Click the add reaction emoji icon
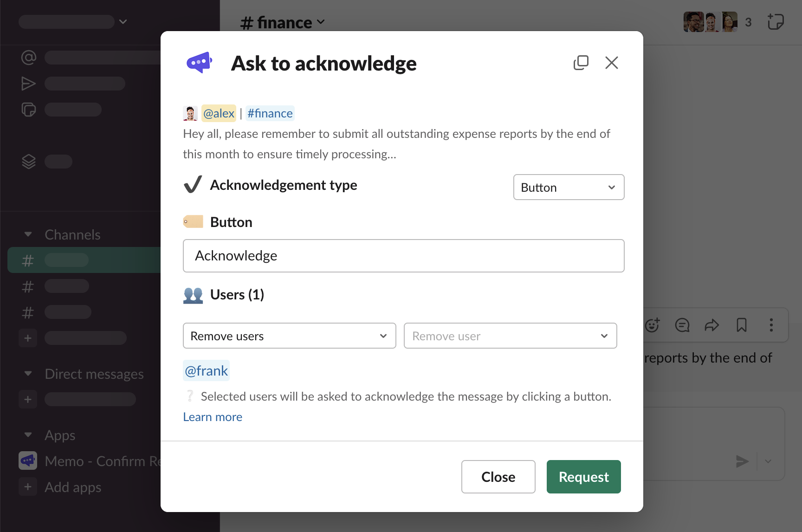Viewport: 802px width, 532px height. (x=652, y=325)
